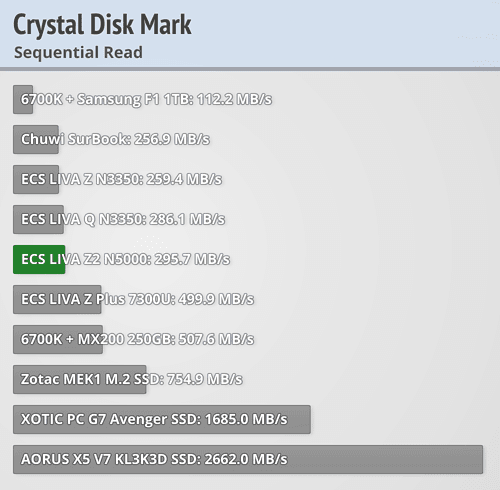500x490 pixels.
Task: Select the Zotac MEK1 M.2 SSD bar
Action: coord(80,379)
